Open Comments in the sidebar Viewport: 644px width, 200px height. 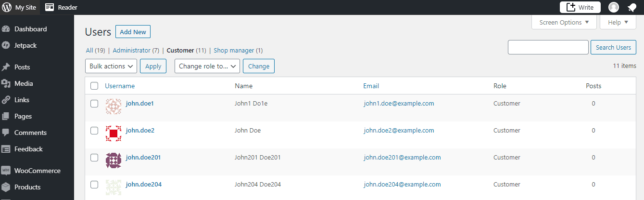click(30, 133)
